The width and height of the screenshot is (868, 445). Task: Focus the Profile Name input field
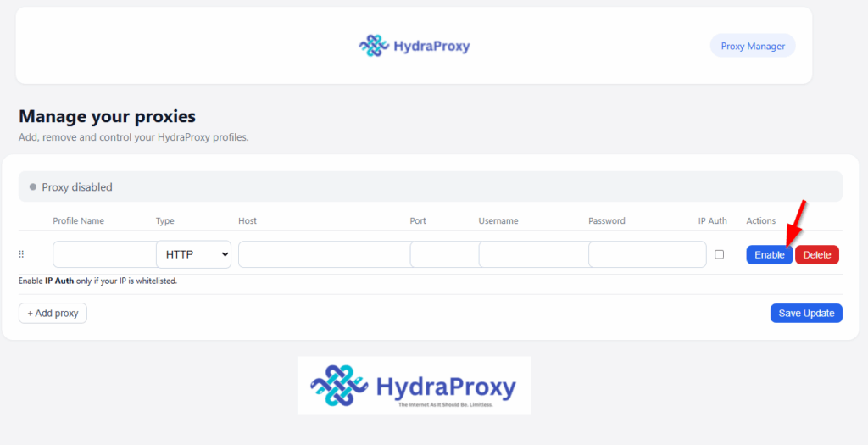coord(103,254)
